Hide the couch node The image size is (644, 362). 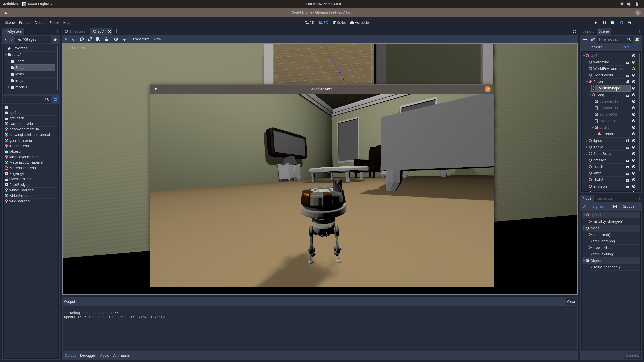634,167
